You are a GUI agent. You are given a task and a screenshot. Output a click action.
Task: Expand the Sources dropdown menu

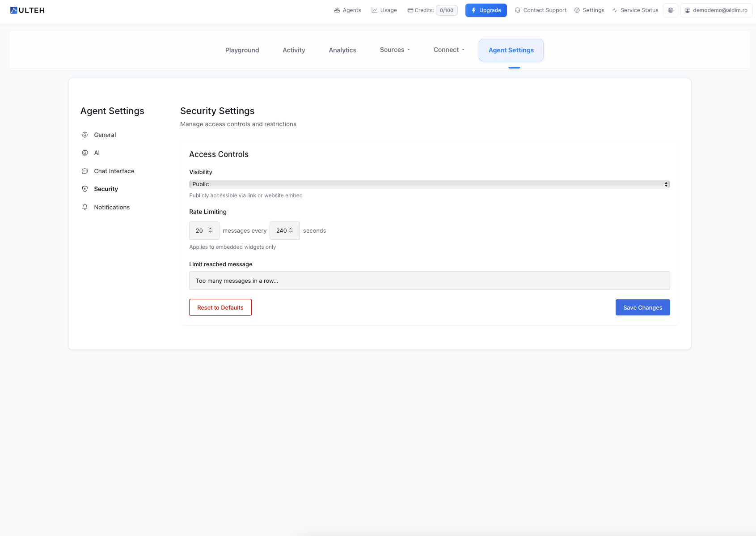[394, 50]
